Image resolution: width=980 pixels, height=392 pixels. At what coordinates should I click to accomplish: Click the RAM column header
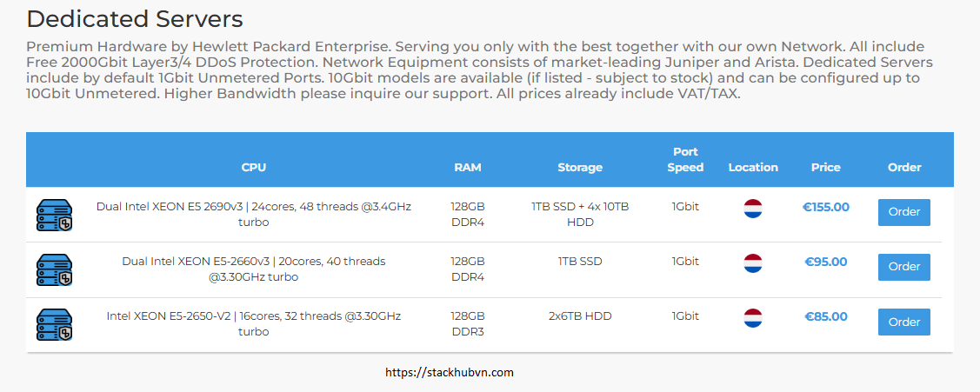(468, 168)
